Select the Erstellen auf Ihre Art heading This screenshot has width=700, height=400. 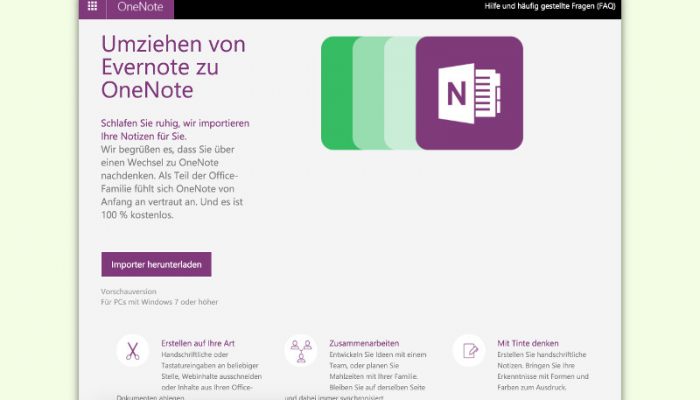pos(198,343)
